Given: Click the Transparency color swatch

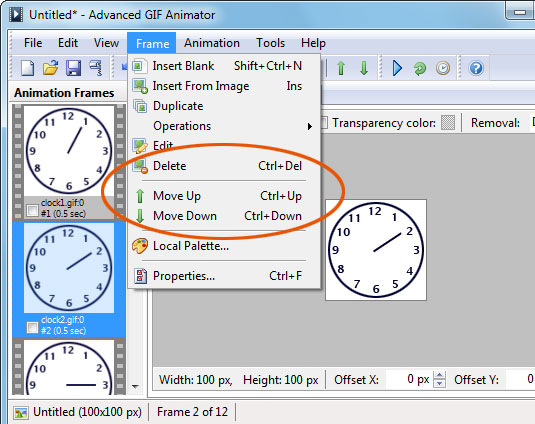Looking at the screenshot, I should point(448,123).
